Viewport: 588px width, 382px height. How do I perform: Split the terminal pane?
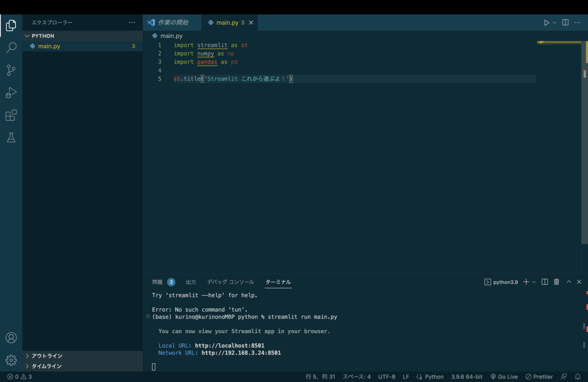tap(544, 282)
